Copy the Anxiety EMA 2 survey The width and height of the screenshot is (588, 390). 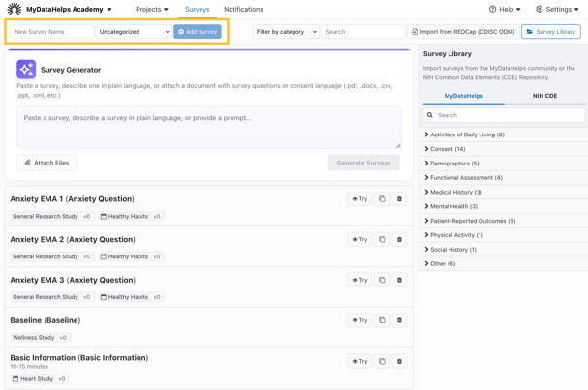(x=382, y=239)
